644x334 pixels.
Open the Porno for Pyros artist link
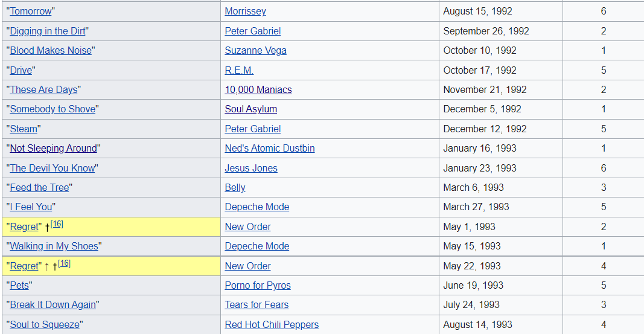(258, 285)
